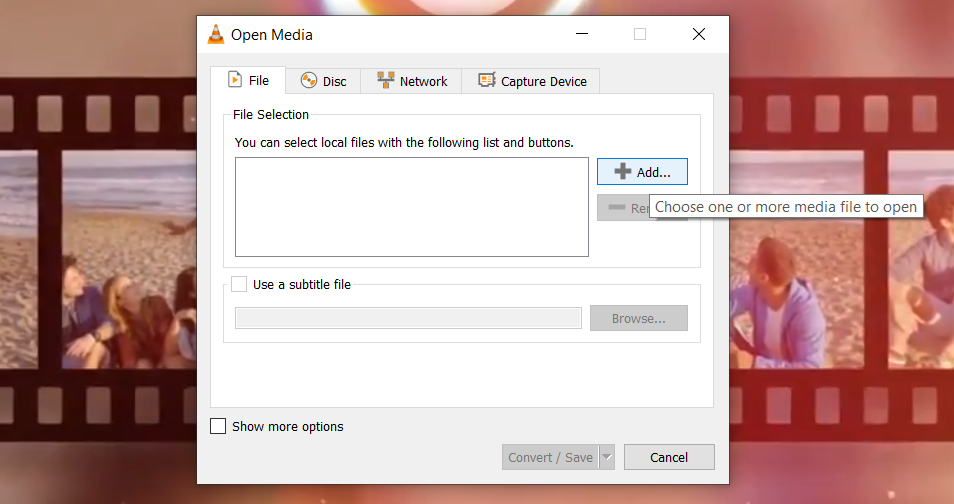Minimize the Open Media window

click(x=581, y=34)
